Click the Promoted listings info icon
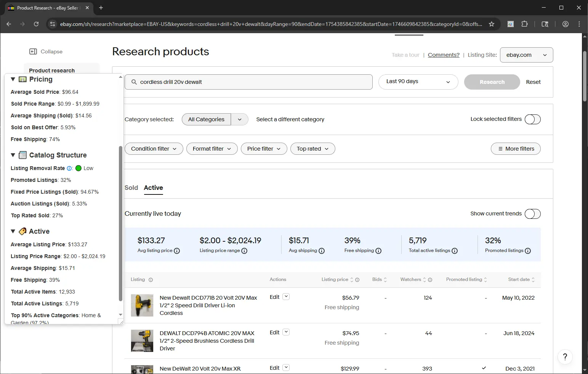This screenshot has width=588, height=374. point(528,251)
